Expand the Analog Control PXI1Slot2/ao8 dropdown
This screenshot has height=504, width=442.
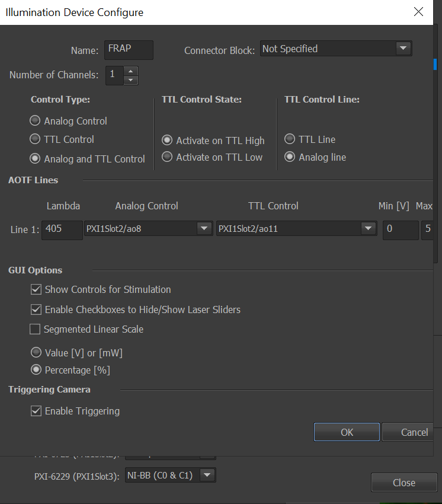pyautogui.click(x=204, y=228)
